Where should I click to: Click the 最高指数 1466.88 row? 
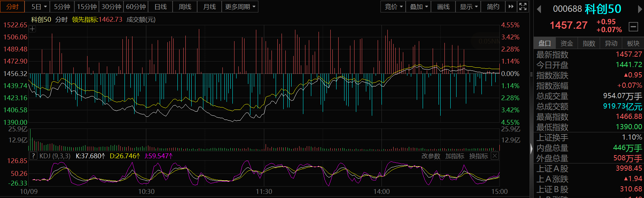(x=589, y=116)
